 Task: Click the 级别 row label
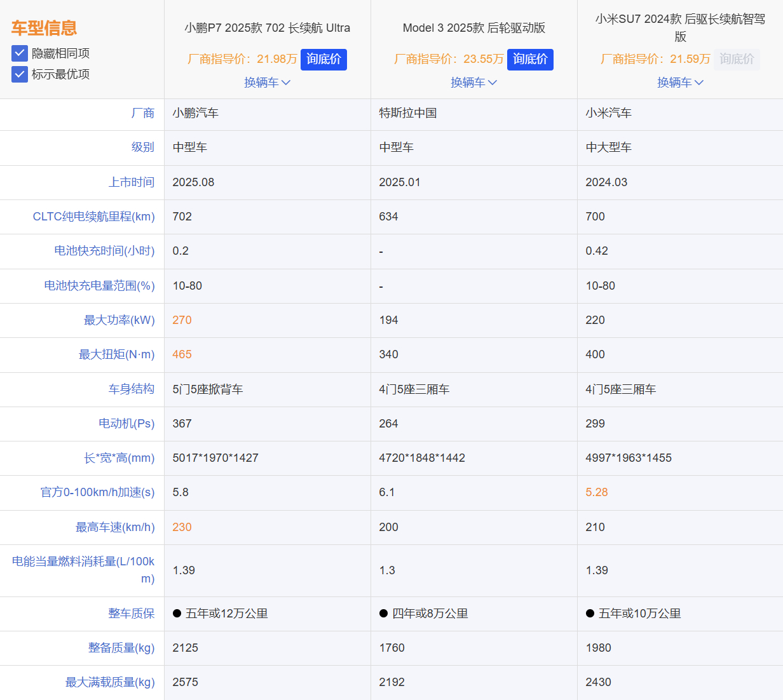coord(143,147)
